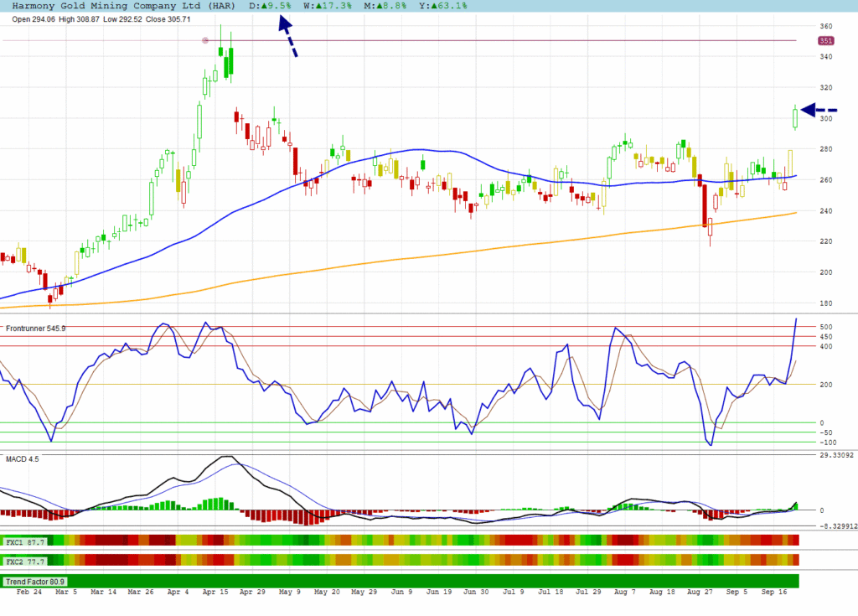Click the Trend Factor 80.9 label
Image resolution: width=858 pixels, height=616 pixels.
point(35,581)
